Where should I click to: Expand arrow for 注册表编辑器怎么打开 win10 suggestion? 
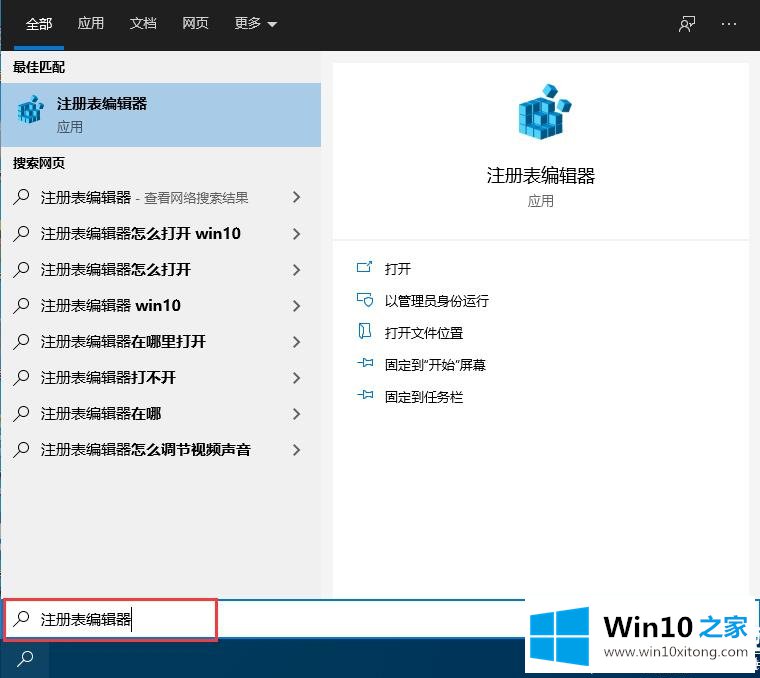coord(296,234)
